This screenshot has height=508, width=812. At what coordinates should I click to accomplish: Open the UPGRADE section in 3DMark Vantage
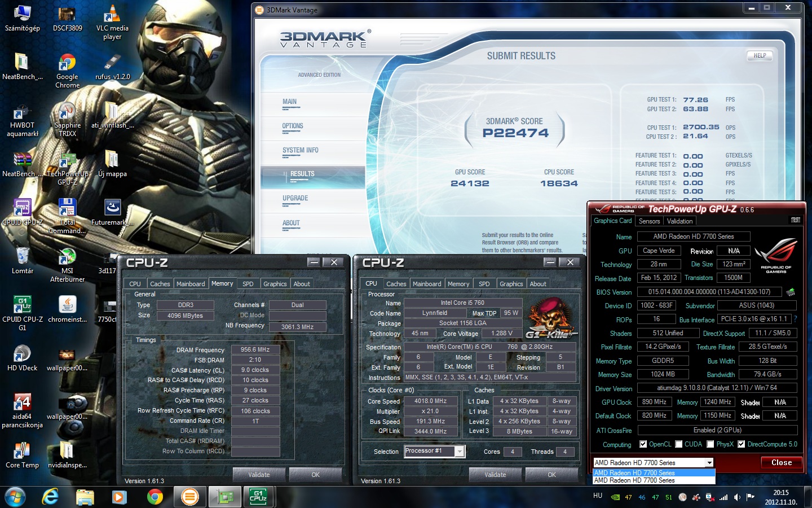[x=295, y=198]
